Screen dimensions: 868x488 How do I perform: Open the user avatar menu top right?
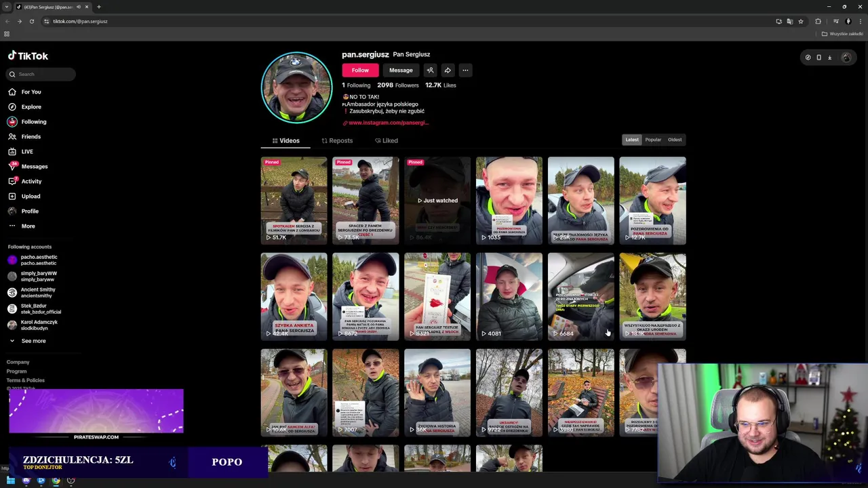point(846,58)
